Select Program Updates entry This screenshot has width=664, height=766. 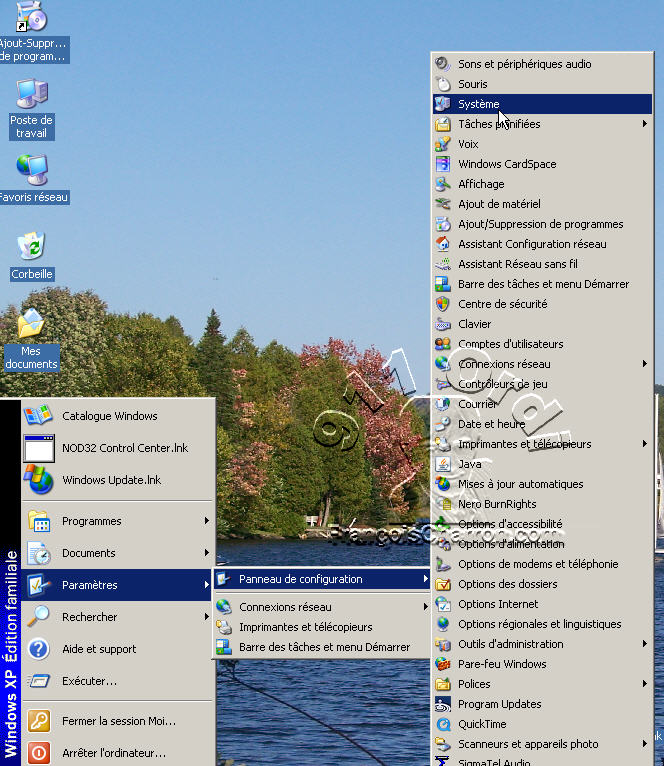tap(542, 704)
